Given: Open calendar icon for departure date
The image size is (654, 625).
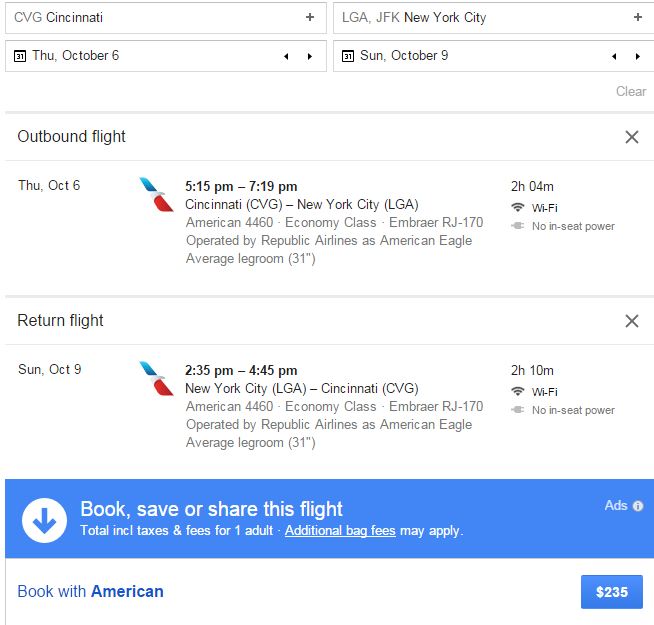Looking at the screenshot, I should tap(19, 56).
